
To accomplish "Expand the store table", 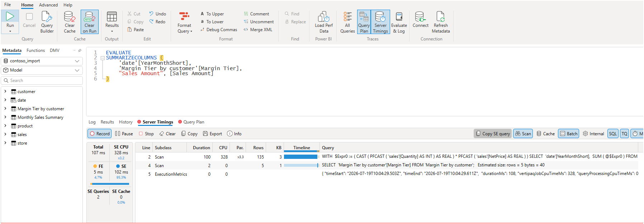I will coord(5,143).
